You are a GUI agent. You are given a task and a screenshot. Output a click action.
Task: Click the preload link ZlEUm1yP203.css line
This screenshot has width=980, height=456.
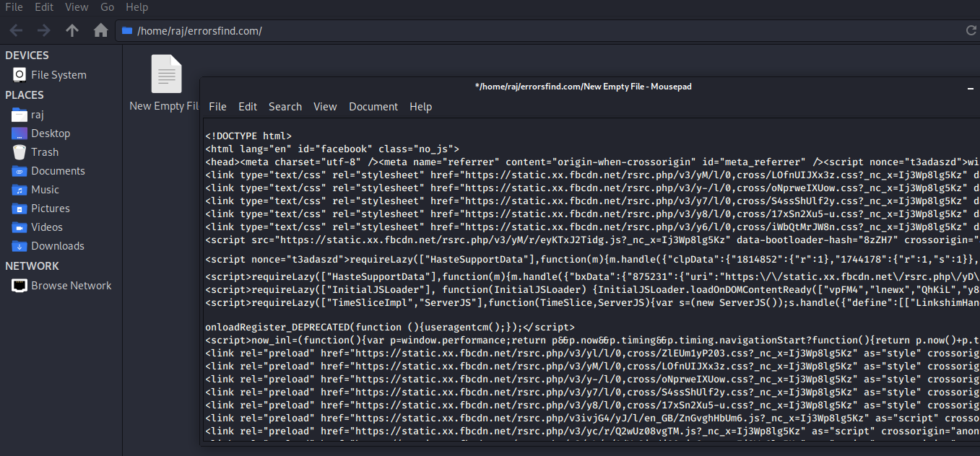592,353
